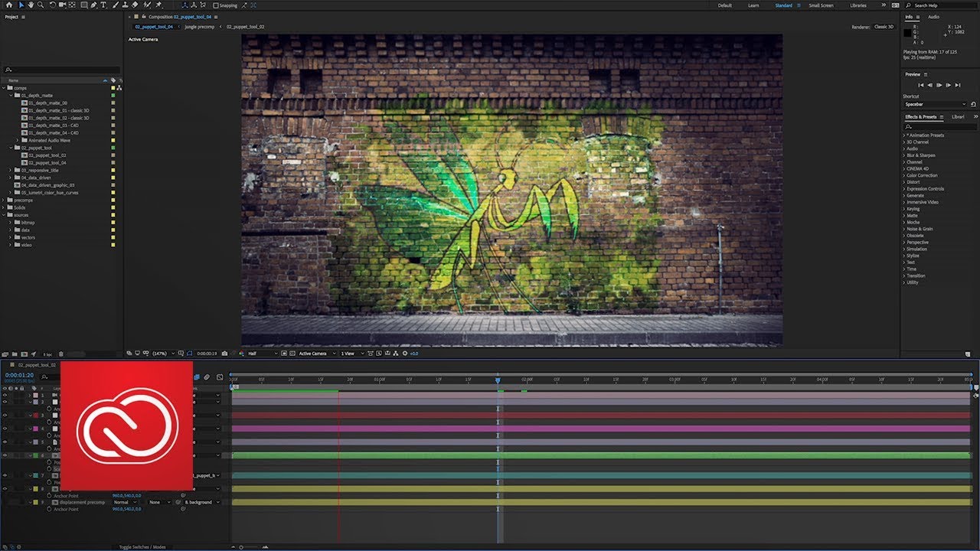This screenshot has height=551, width=980.
Task: Select the Brush tool
Action: (x=115, y=5)
